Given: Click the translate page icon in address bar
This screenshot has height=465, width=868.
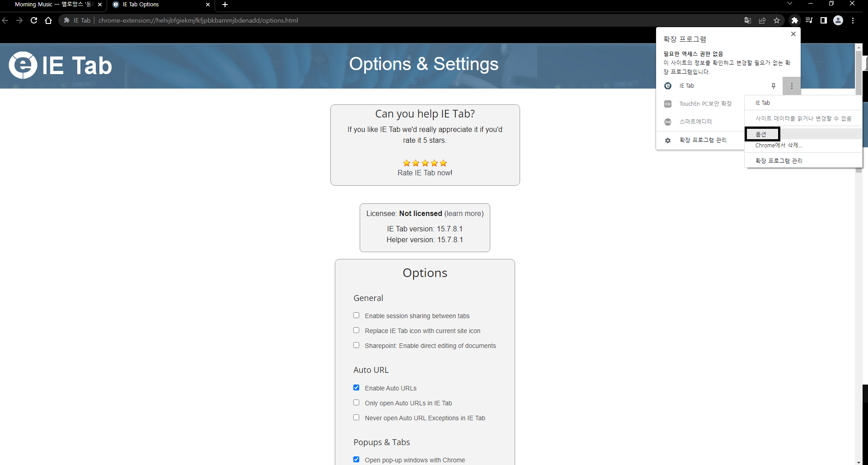Looking at the screenshot, I should 748,20.
